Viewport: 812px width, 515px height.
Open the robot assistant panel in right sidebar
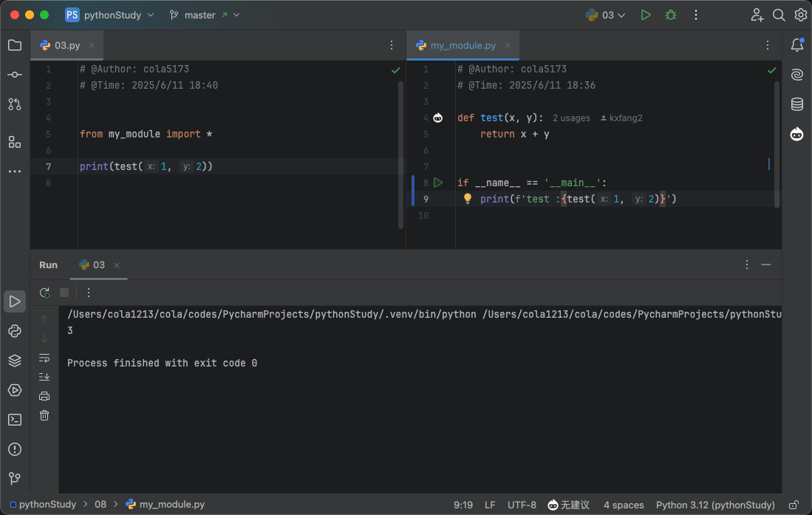[x=797, y=134]
